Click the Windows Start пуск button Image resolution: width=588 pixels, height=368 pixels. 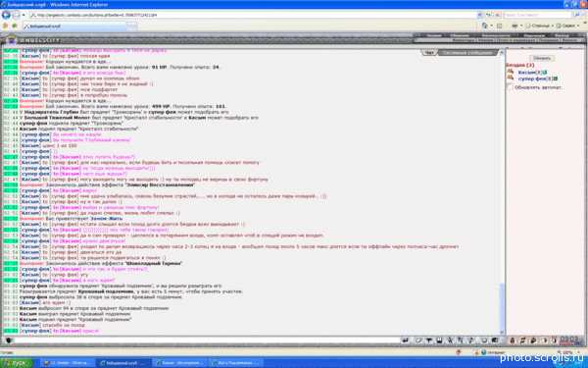[x=17, y=363]
